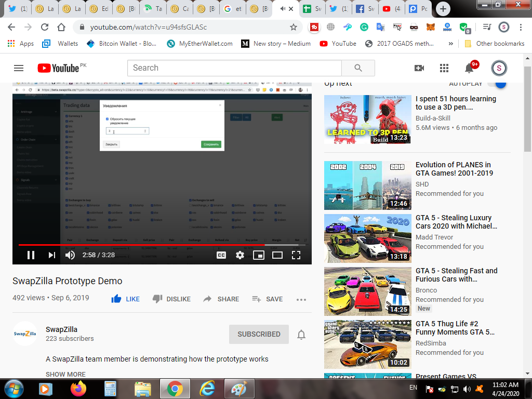The width and height of the screenshot is (532, 399).
Task: Open more actions ellipsis under video
Action: pos(301,299)
